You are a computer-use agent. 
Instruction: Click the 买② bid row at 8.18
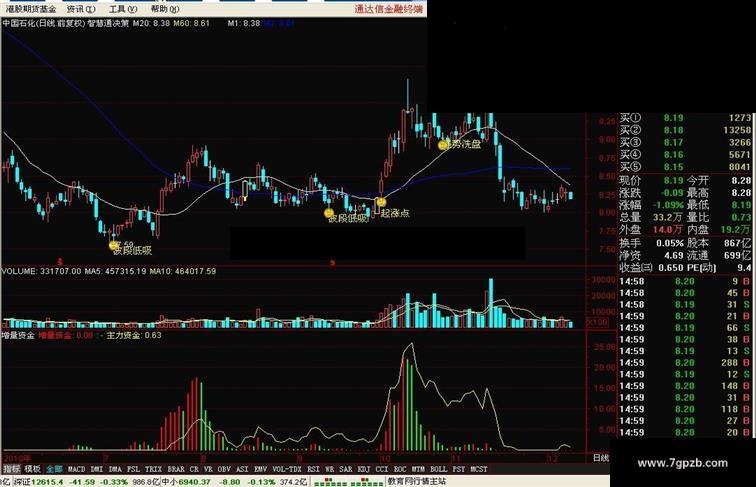(685, 130)
